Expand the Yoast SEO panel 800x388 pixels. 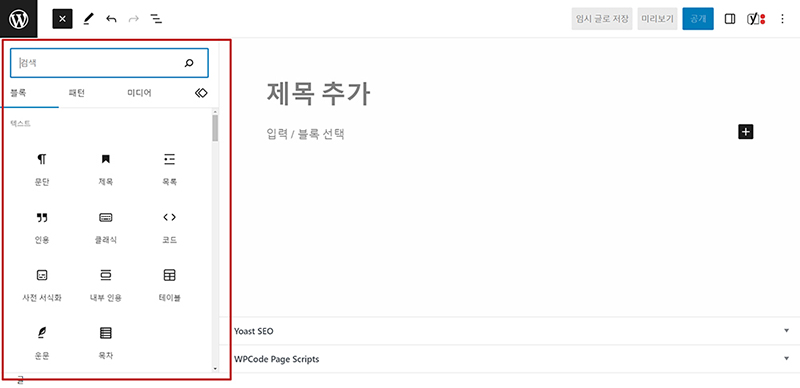coord(509,331)
